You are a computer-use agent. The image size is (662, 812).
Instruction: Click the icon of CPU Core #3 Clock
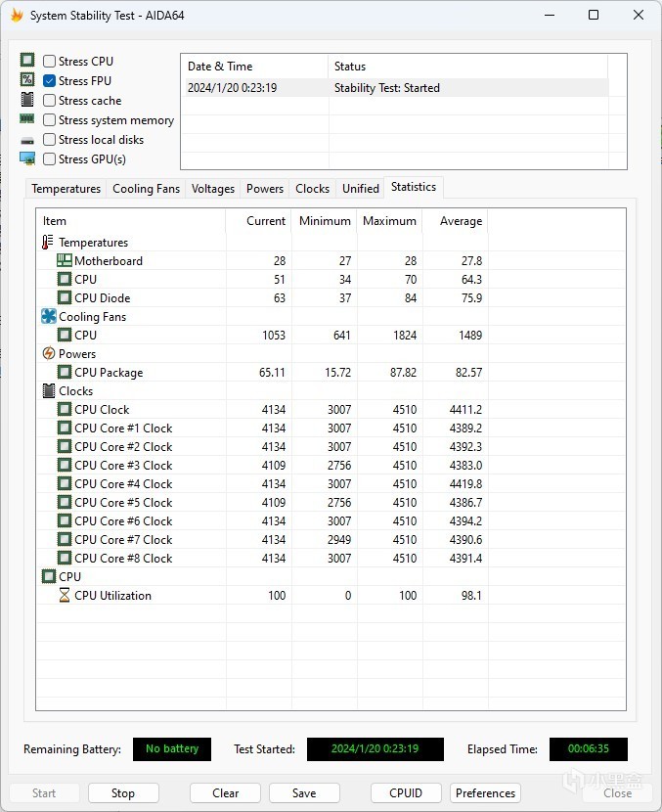(x=65, y=465)
